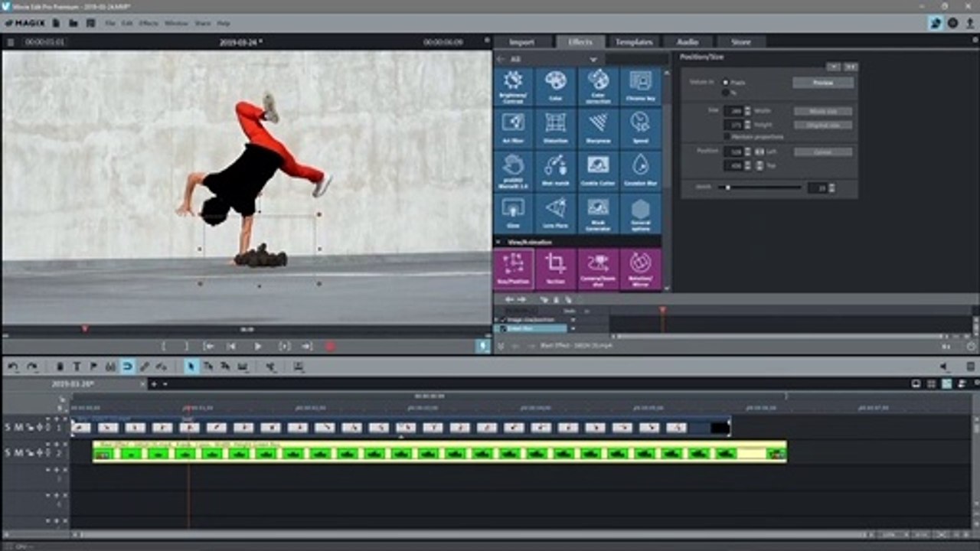Open the Speed effect tile
The height and width of the screenshot is (551, 980).
(640, 127)
